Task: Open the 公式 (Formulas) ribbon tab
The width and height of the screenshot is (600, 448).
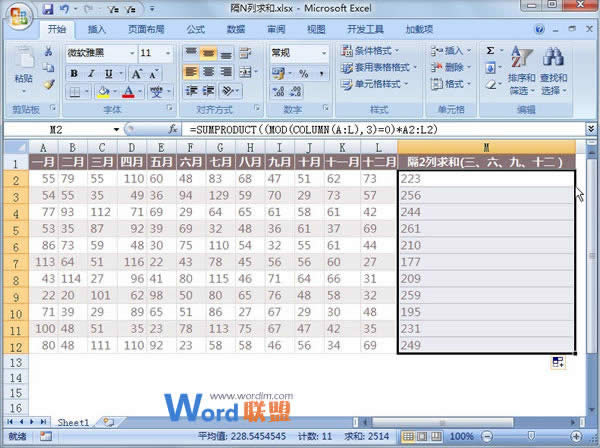Action: [196, 30]
